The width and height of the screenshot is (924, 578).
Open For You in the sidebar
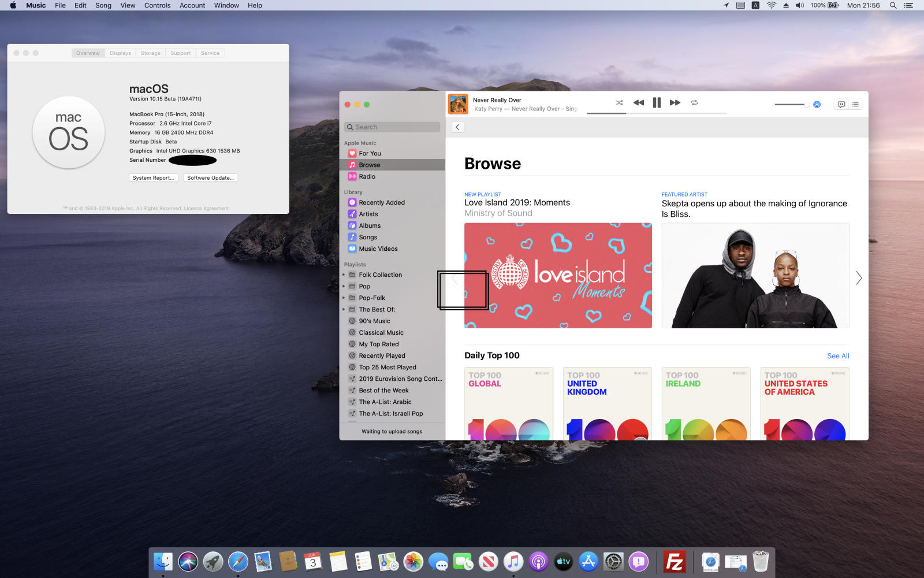tap(392, 154)
